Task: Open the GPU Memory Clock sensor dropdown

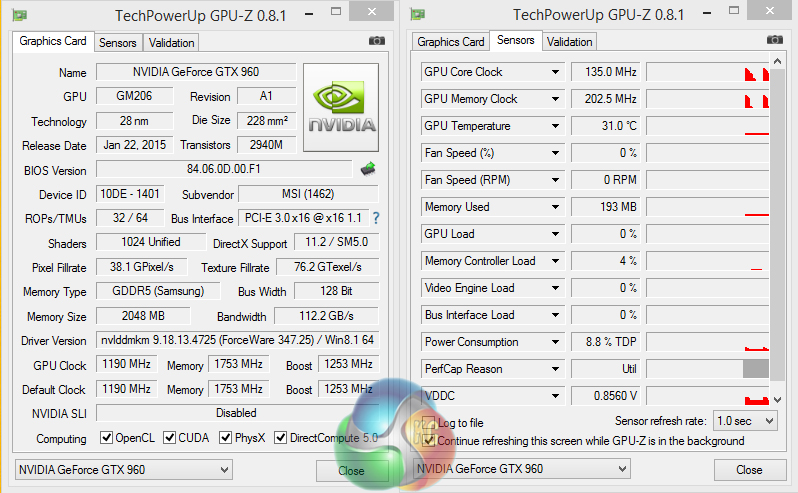Action: pyautogui.click(x=555, y=99)
